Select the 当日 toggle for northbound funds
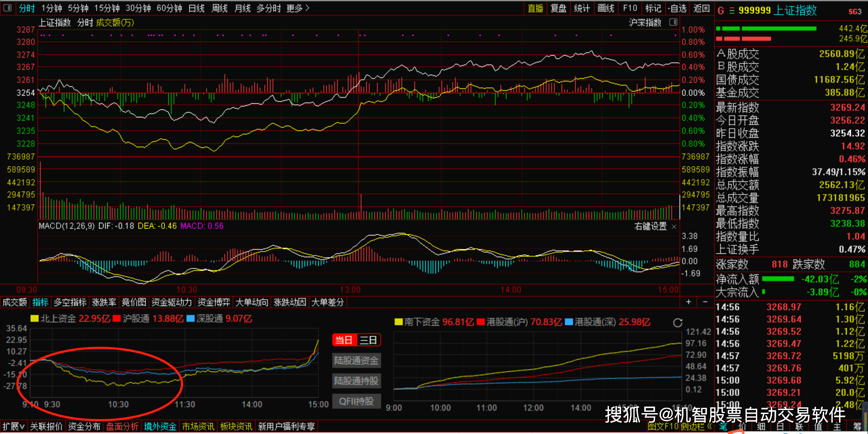The height and width of the screenshot is (434, 868). (x=344, y=340)
